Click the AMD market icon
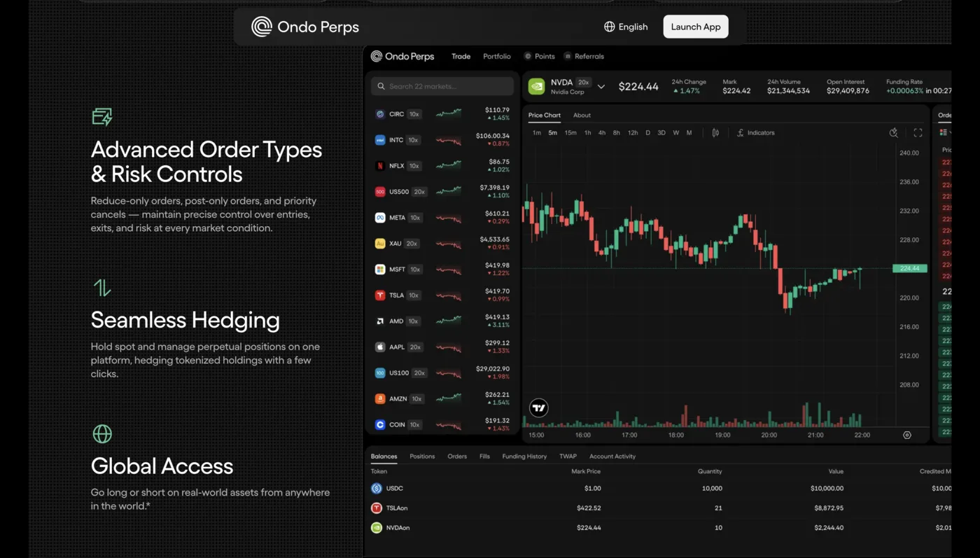The width and height of the screenshot is (980, 558). click(380, 321)
